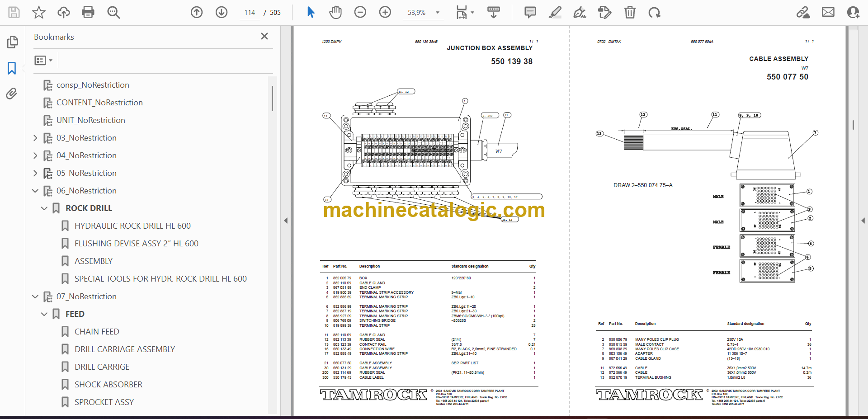This screenshot has width=868, height=419.
Task: Open the DRILL CARRIGE bookmark
Action: tap(102, 367)
